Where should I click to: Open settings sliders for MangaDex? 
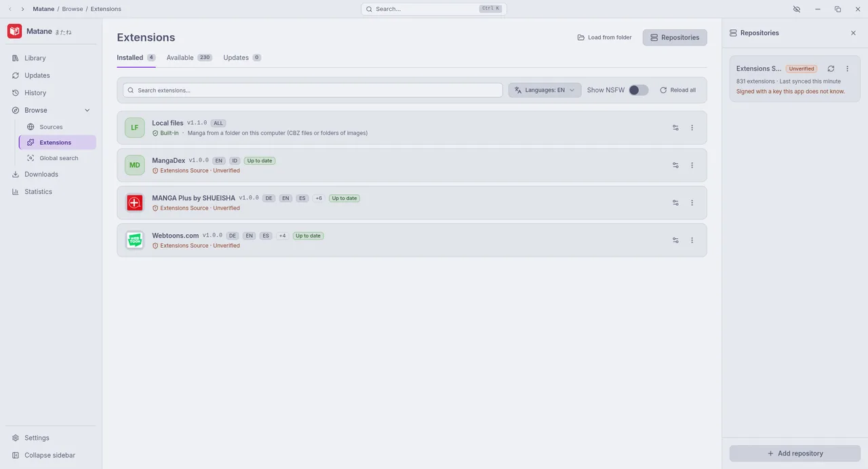click(675, 165)
